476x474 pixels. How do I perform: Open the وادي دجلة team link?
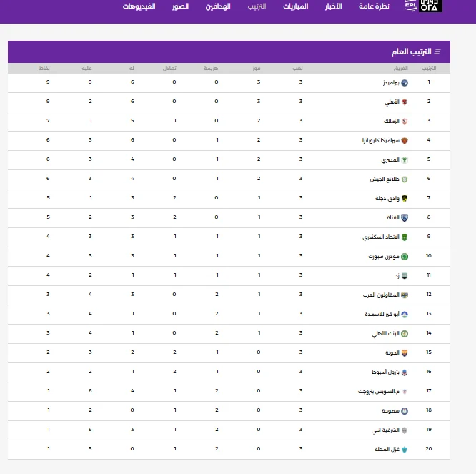pos(387,199)
